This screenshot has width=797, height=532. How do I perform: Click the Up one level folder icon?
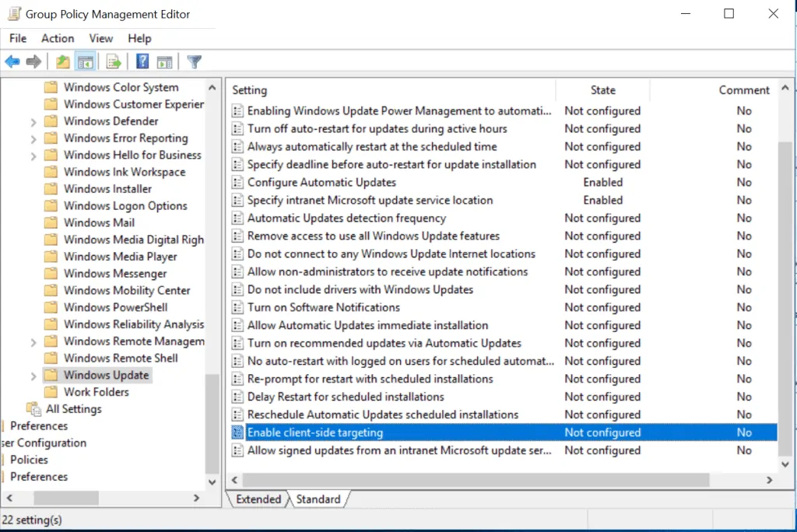point(61,61)
